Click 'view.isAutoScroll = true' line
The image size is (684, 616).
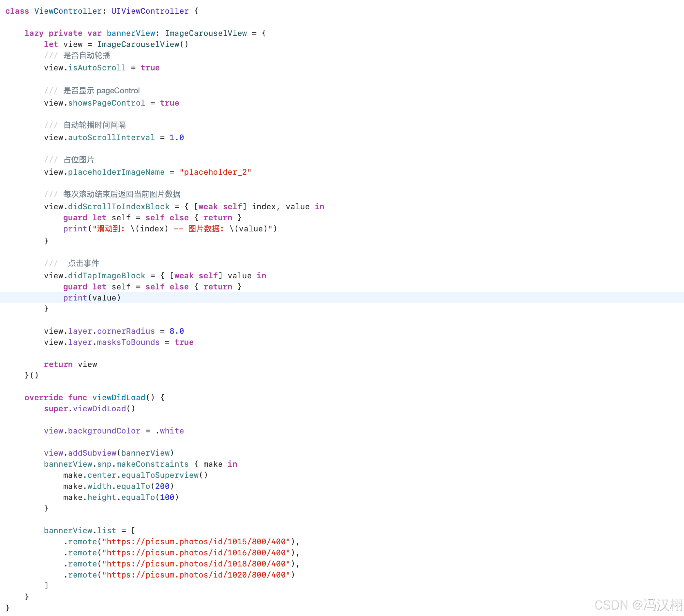102,68
